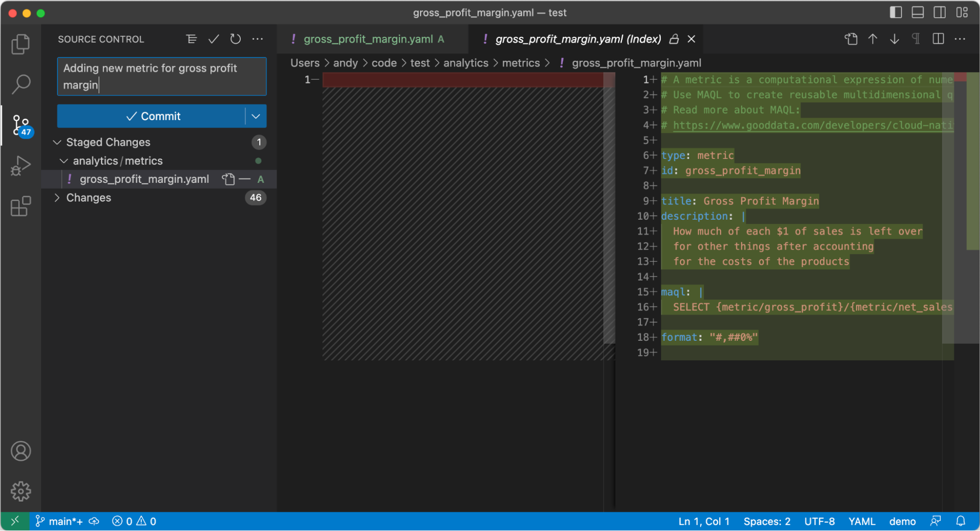Open the Search sidebar
This screenshot has height=531, width=980.
coord(20,84)
